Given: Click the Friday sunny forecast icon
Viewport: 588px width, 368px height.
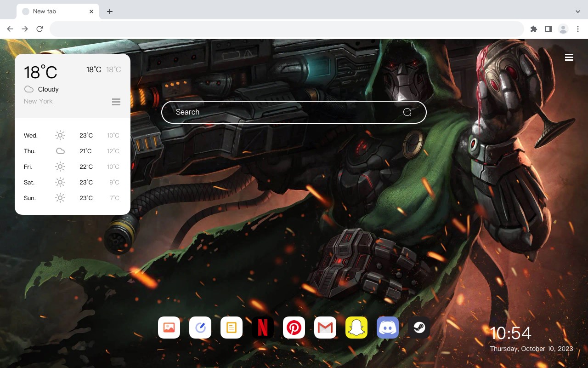Looking at the screenshot, I should pos(60,167).
